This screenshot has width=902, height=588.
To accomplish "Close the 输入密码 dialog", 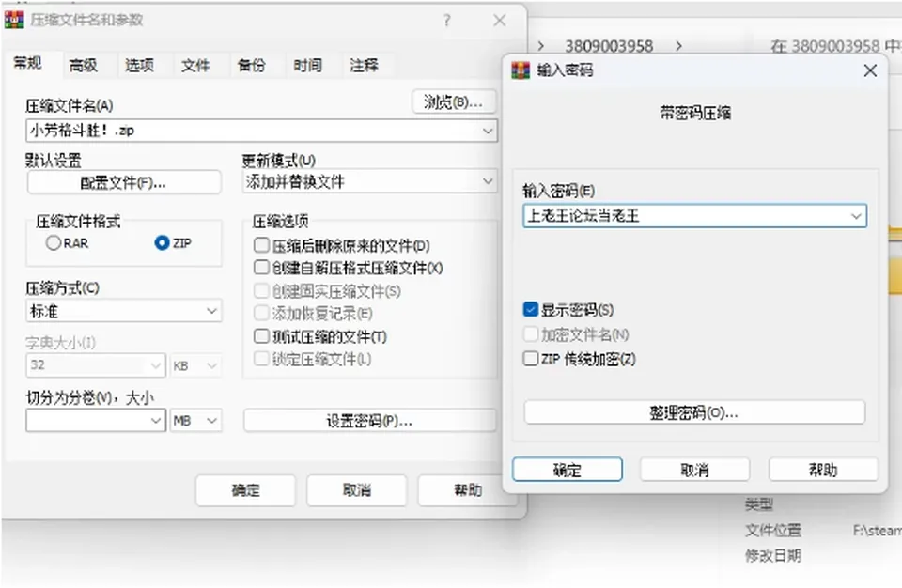I will coord(870,70).
